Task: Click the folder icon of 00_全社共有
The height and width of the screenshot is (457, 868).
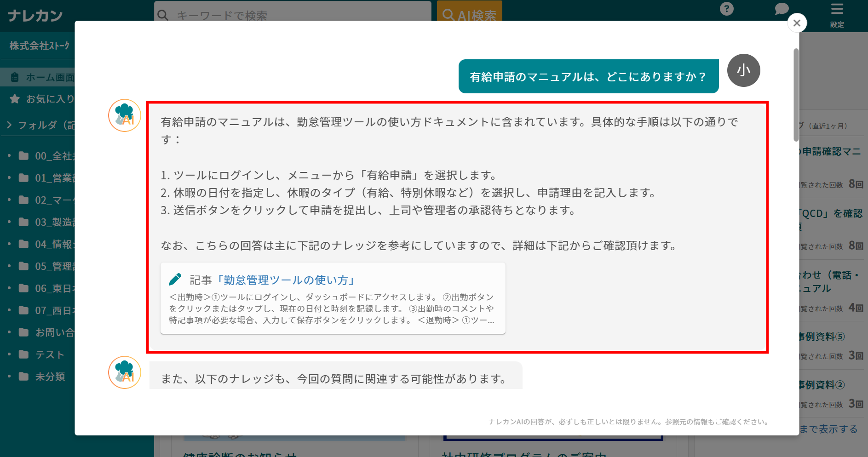Action: click(23, 156)
